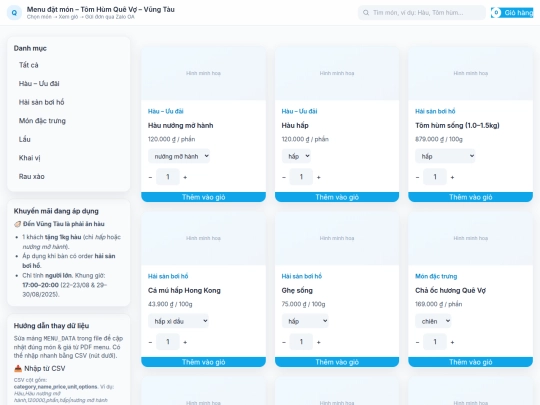Select the Hải sản bơi hồ sidebar category
Image resolution: width=540 pixels, height=405 pixels.
tap(69, 102)
